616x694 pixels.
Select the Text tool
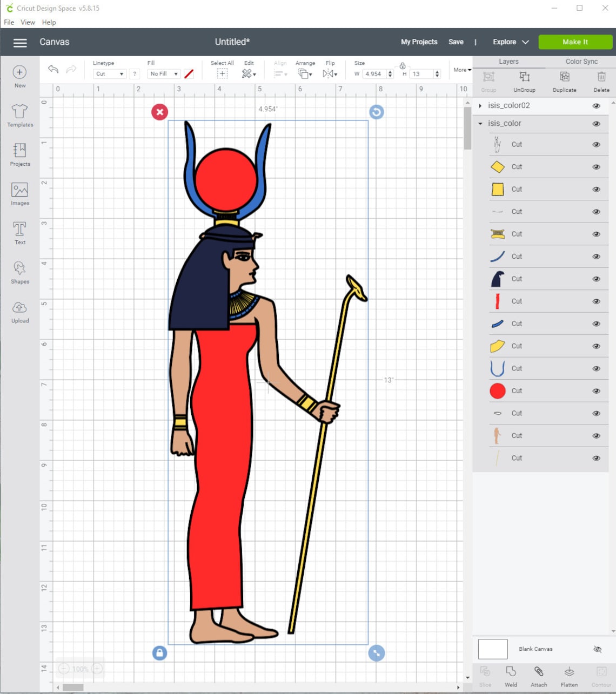pyautogui.click(x=19, y=233)
